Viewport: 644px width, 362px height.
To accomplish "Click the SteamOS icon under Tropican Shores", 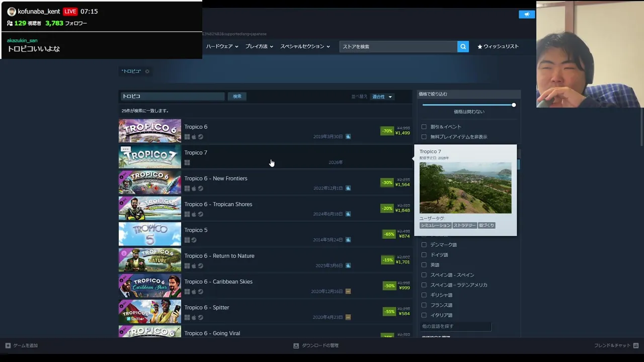I will pyautogui.click(x=200, y=214).
